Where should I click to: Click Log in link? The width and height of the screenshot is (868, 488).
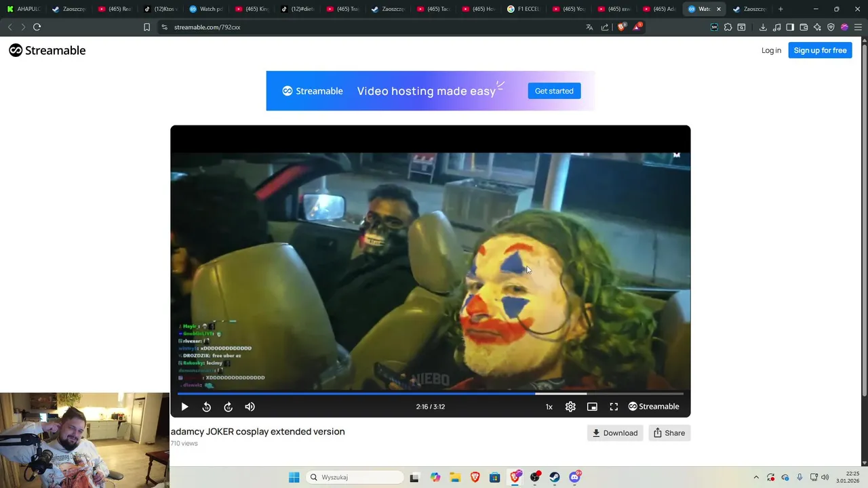(x=771, y=50)
